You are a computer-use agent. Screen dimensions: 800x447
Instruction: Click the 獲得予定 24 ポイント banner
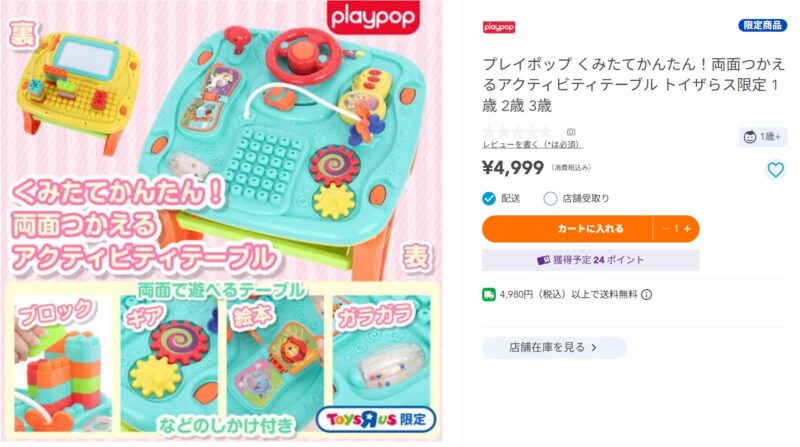[590, 260]
